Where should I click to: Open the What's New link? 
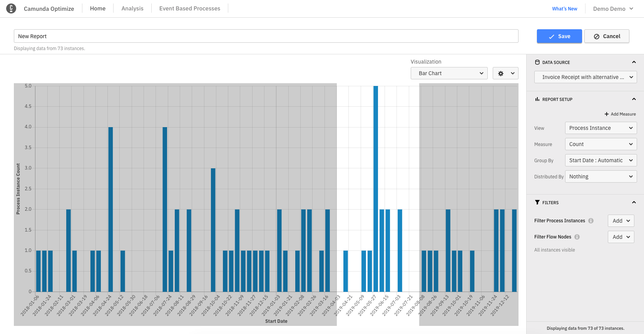[x=564, y=9]
